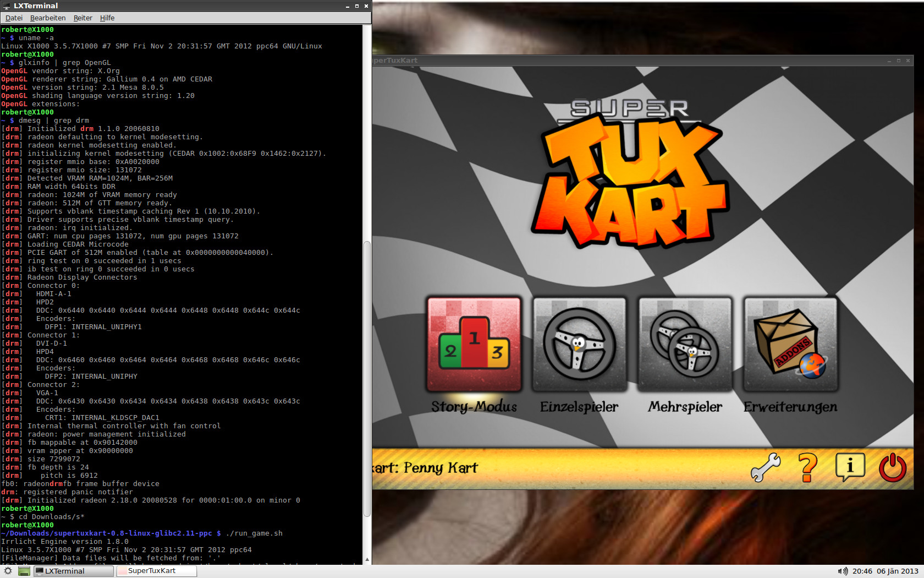
Task: Open the Reiter menu in LXTerminal
Action: 83,18
